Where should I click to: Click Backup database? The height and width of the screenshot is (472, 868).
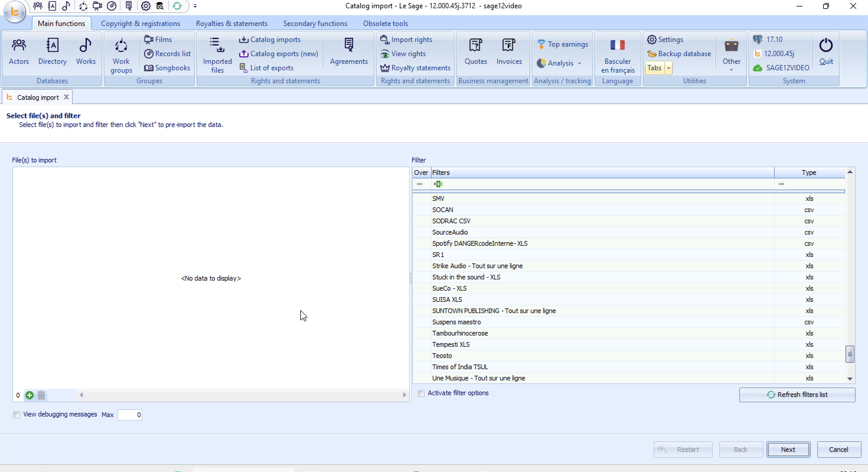pyautogui.click(x=679, y=53)
